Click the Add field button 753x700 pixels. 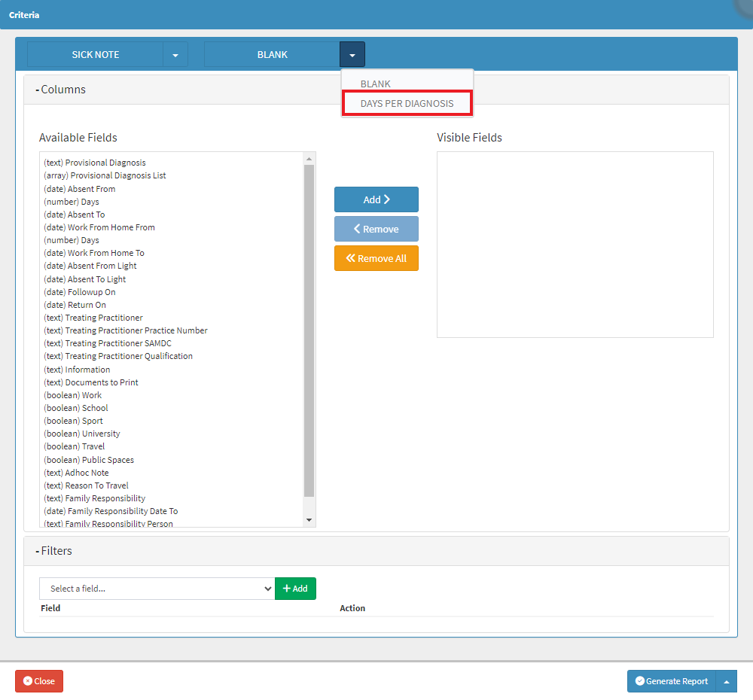click(376, 199)
